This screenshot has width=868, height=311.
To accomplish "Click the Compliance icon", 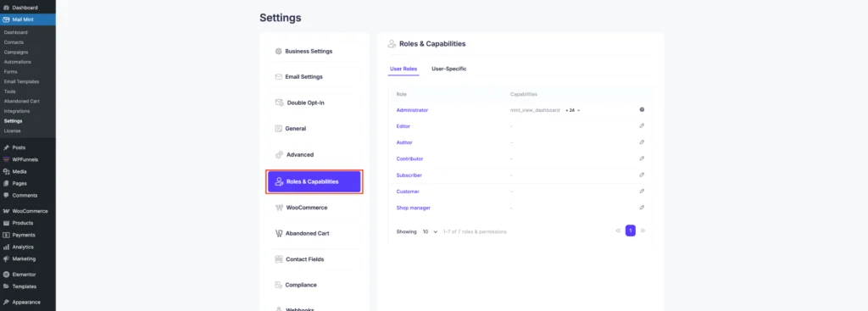I will pos(279,285).
